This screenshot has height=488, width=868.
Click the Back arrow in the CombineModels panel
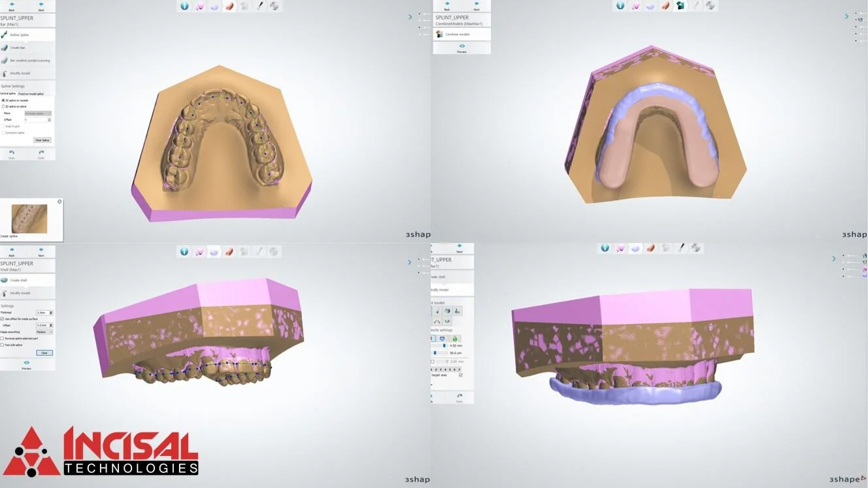(447, 7)
